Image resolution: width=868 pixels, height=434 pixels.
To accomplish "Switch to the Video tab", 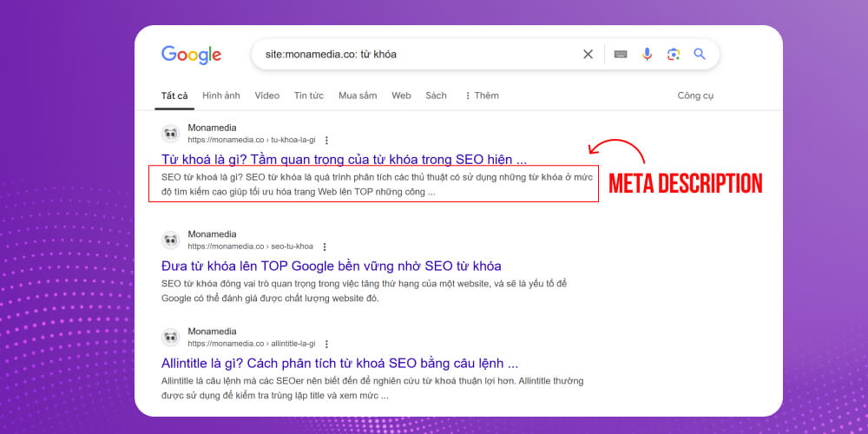I will pyautogui.click(x=266, y=95).
